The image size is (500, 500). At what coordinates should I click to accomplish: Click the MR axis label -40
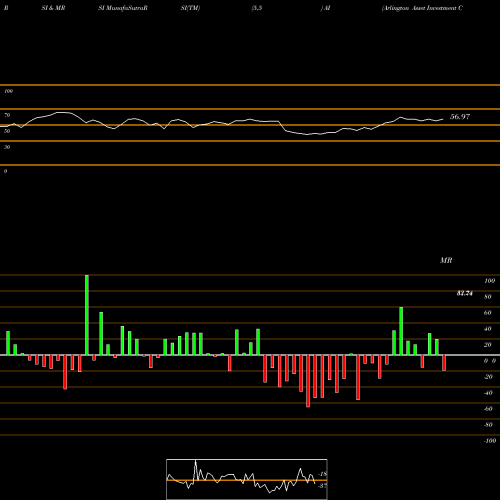click(488, 393)
